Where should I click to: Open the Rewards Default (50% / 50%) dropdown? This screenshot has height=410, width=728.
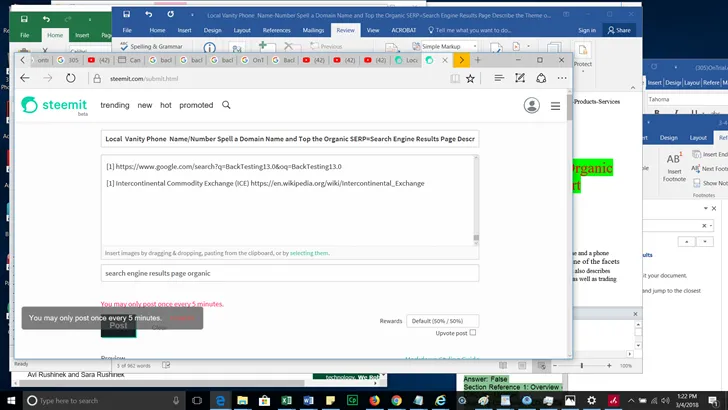[x=442, y=321]
